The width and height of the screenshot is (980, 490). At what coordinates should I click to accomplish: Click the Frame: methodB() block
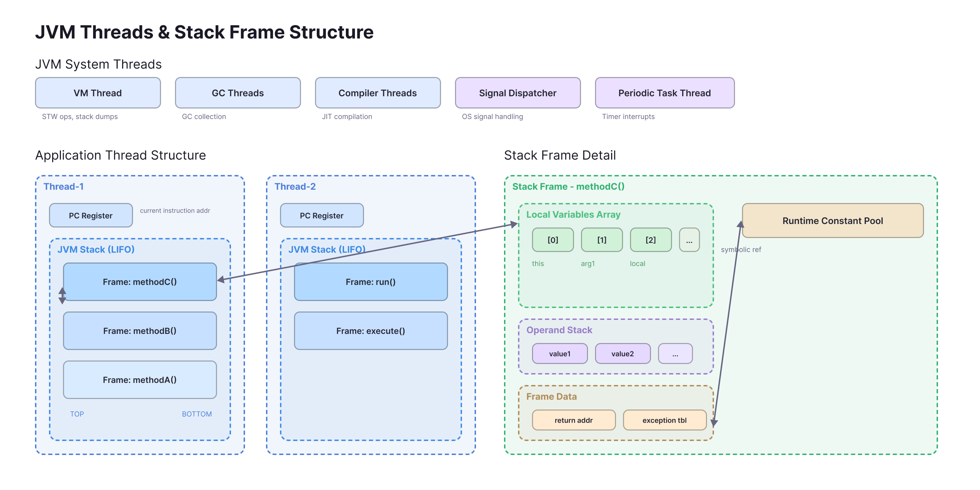point(140,331)
